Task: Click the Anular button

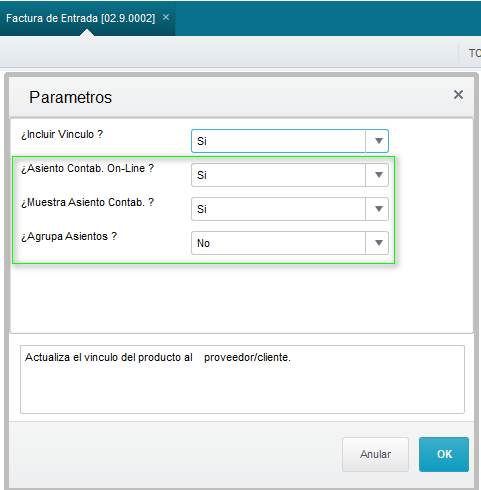Action: click(375, 454)
